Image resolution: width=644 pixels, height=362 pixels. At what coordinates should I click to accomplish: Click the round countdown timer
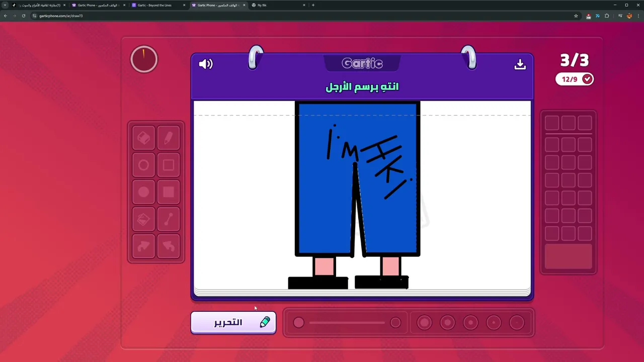pyautogui.click(x=144, y=59)
